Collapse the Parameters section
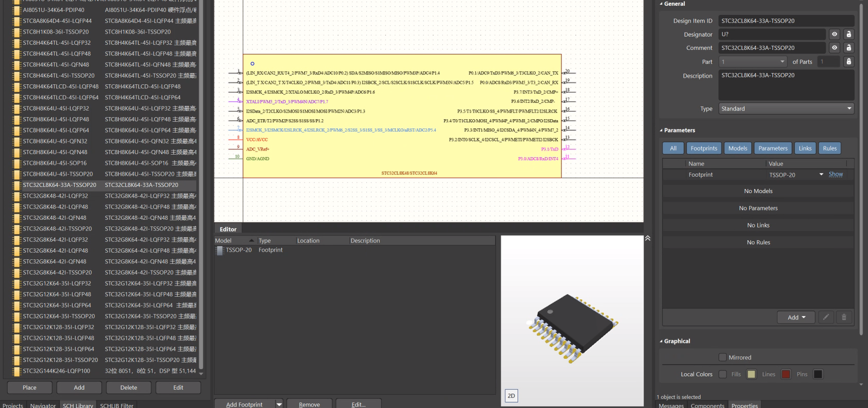This screenshot has width=868, height=408. [x=661, y=130]
